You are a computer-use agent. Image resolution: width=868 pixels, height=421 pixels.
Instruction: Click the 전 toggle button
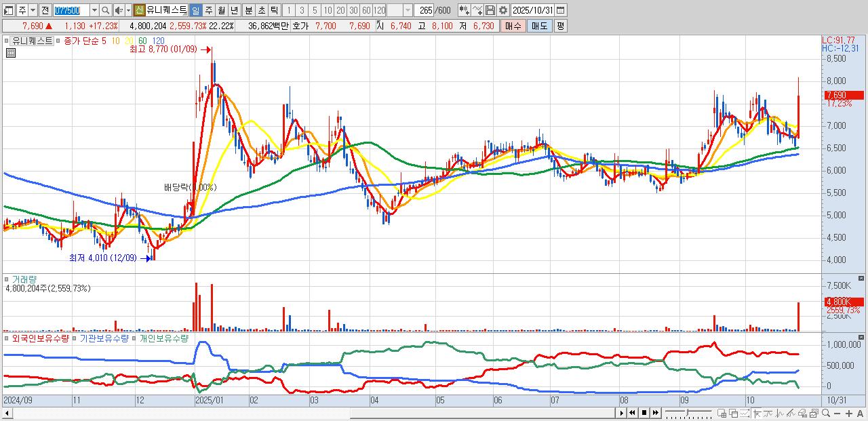coord(45,10)
